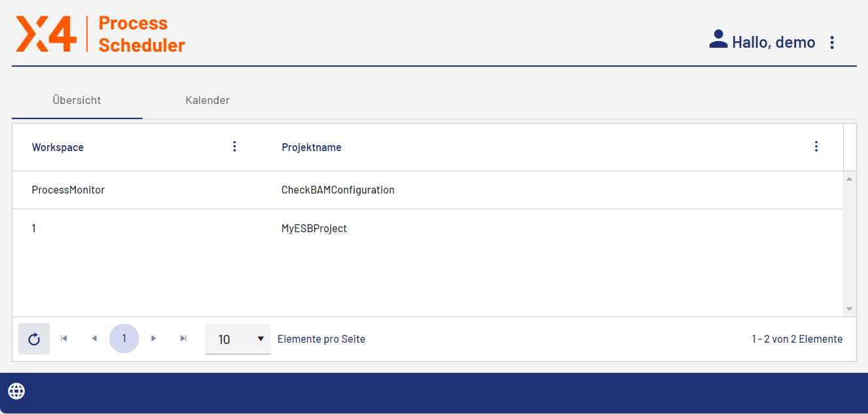Click the X4 Process Scheduler logo
The width and height of the screenshot is (868, 414).
(x=101, y=34)
